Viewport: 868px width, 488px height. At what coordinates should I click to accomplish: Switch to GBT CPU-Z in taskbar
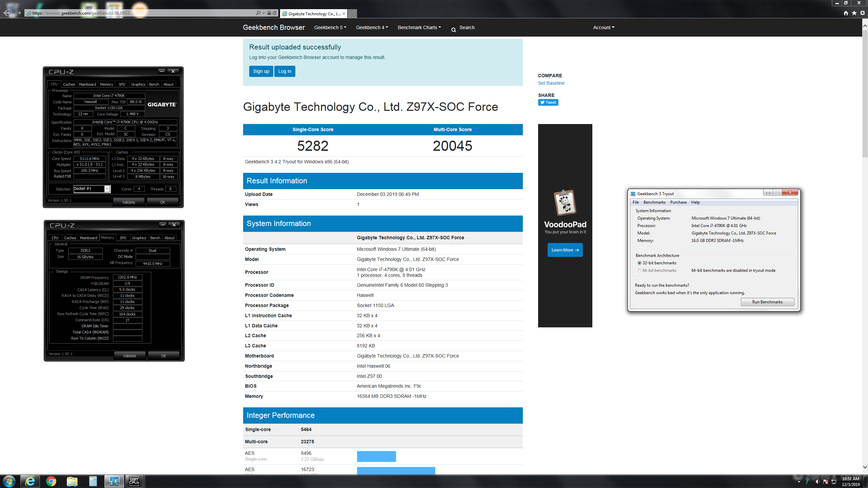[x=135, y=481]
